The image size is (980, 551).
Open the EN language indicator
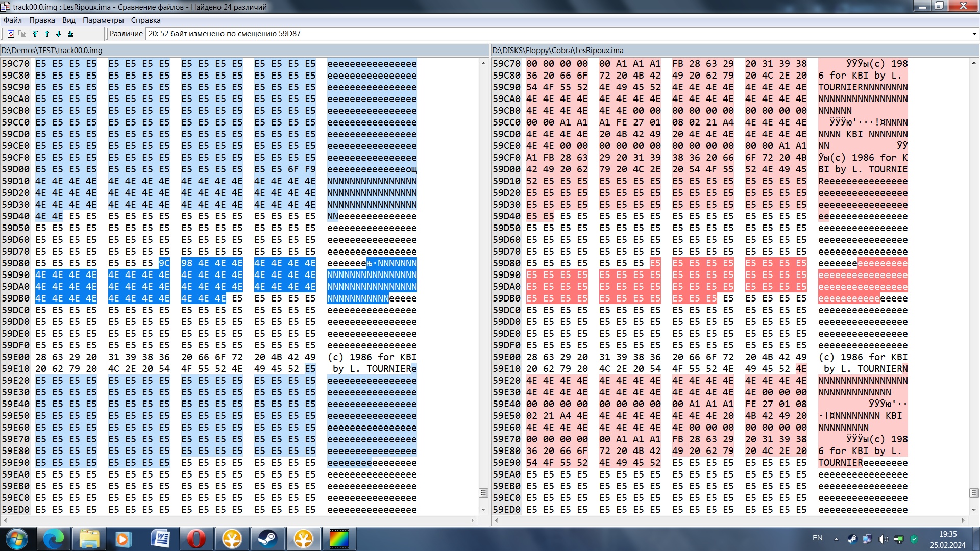point(817,538)
